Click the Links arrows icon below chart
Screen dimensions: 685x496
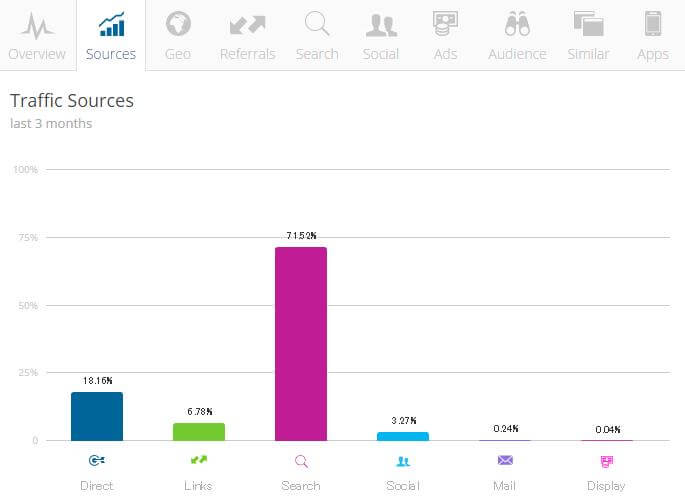tap(199, 460)
